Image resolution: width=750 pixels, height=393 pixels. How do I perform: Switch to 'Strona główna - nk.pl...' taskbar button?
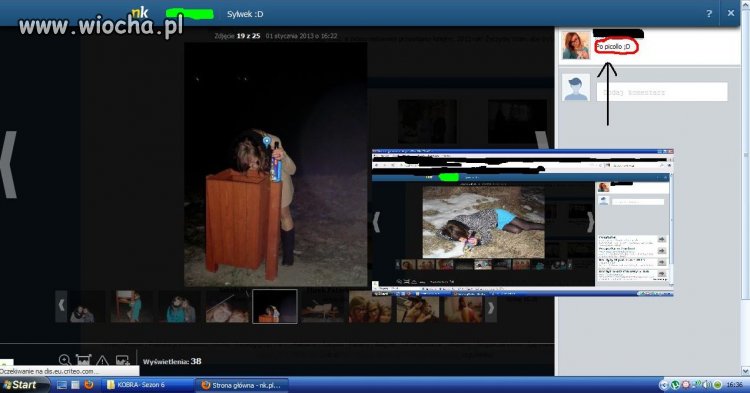pos(241,385)
